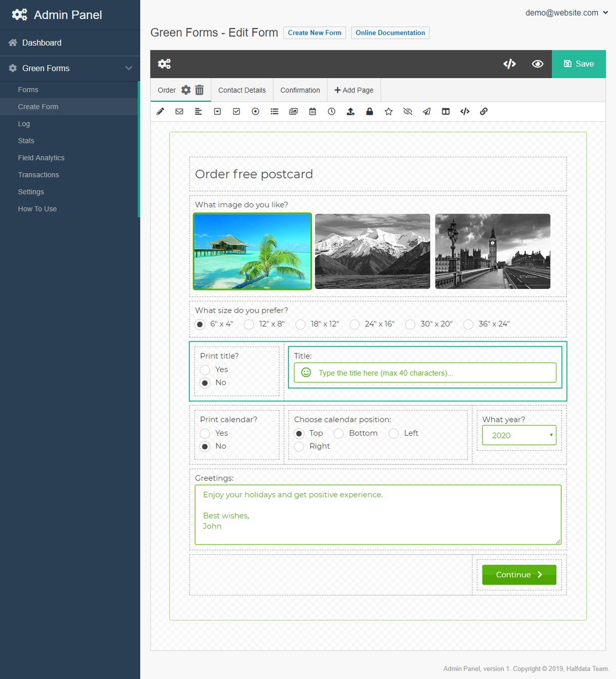Add a date picker calendar element
This screenshot has width=616, height=679.
pyautogui.click(x=313, y=111)
